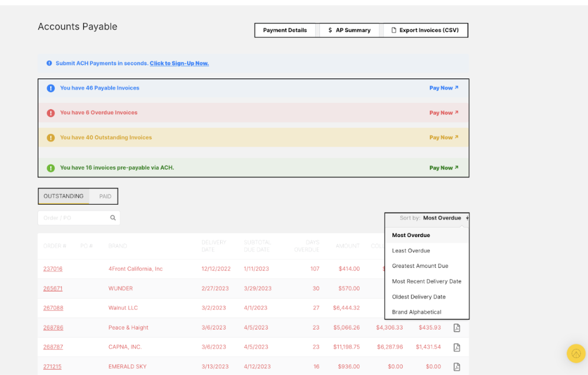Click the green ACH pre-payable alert icon
This screenshot has width=588, height=375.
pyautogui.click(x=51, y=168)
